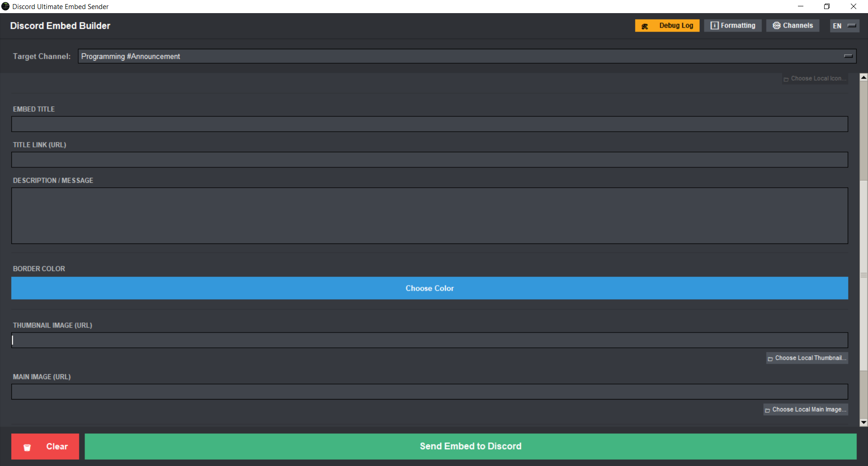Send Embed to Discord
868x466 pixels.
coord(471,447)
